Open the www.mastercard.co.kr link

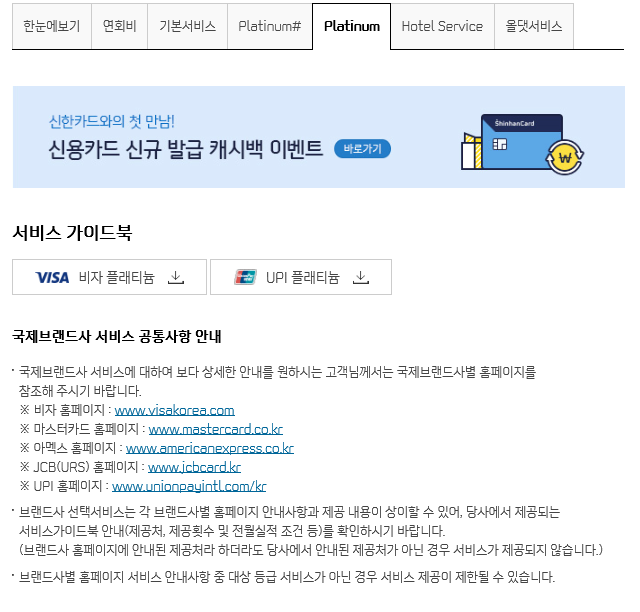[216, 429]
